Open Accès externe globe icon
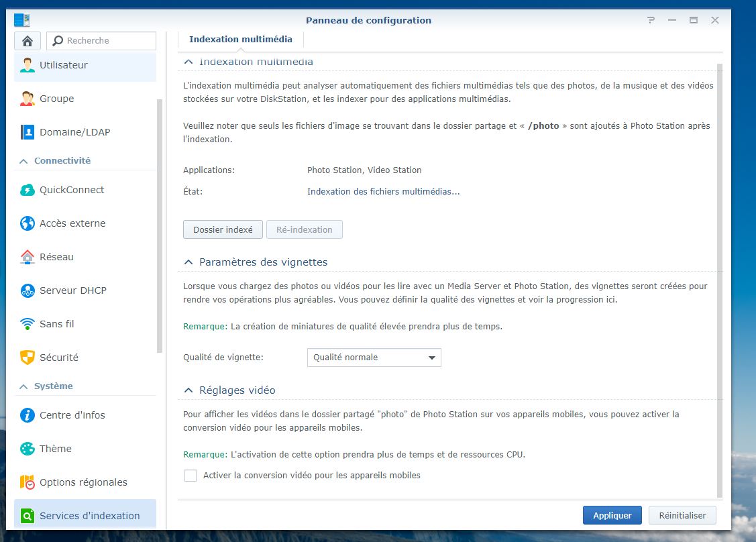Image resolution: width=756 pixels, height=542 pixels. 28,223
